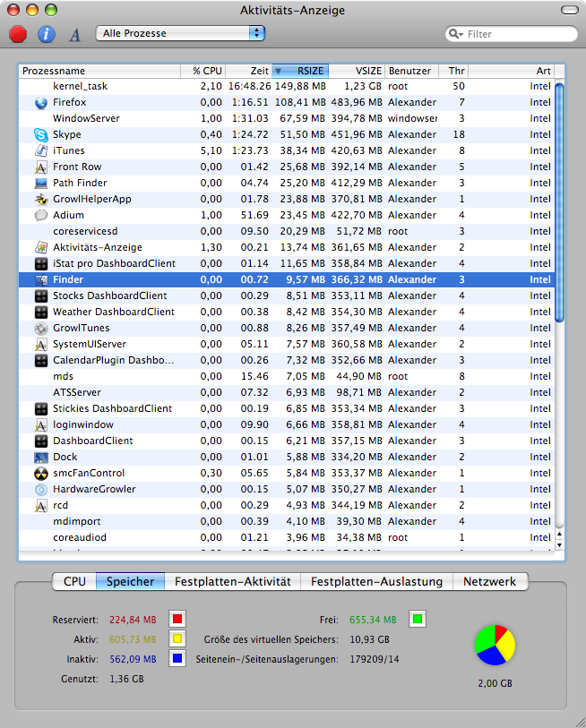Screen dimensions: 586x728
Task: Click the GrowlTunes icon
Action: 41,329
